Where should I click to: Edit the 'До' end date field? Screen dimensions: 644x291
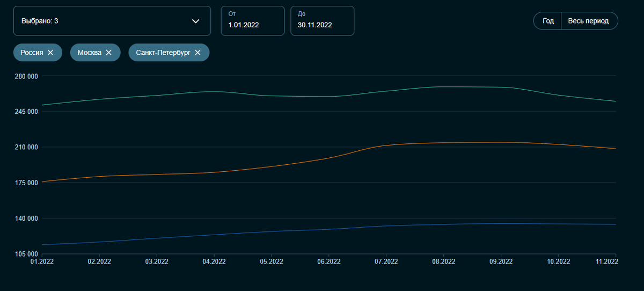(323, 21)
